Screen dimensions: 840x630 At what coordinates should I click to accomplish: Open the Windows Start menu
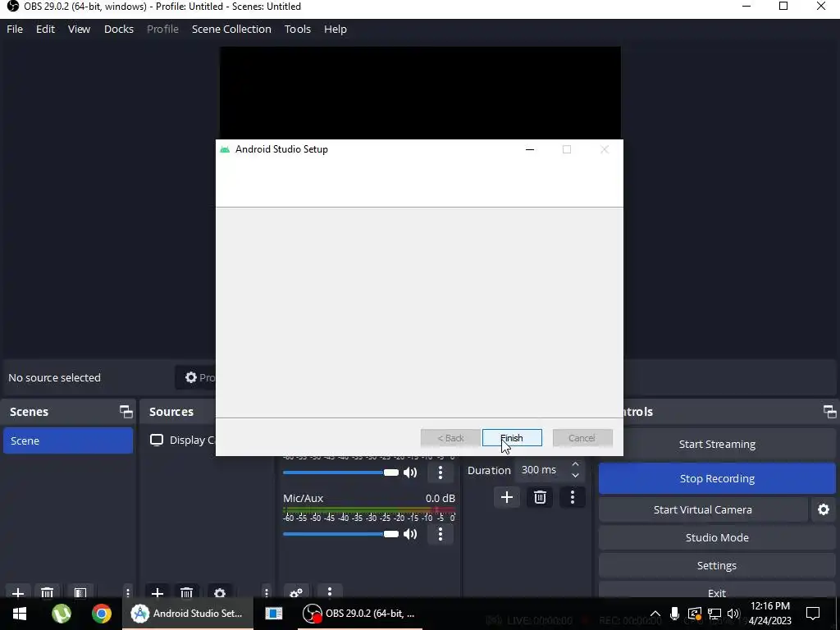(20, 614)
